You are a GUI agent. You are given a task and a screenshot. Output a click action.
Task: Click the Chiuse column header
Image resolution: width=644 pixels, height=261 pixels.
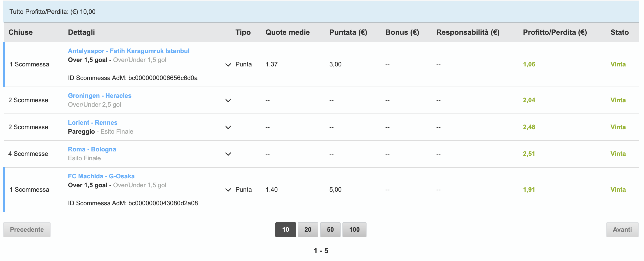20,32
